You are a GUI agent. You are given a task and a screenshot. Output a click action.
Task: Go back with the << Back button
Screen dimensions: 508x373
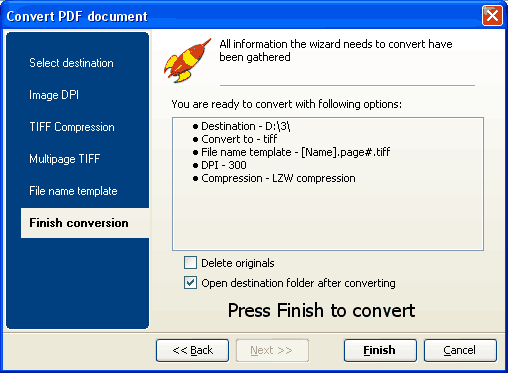click(x=192, y=350)
